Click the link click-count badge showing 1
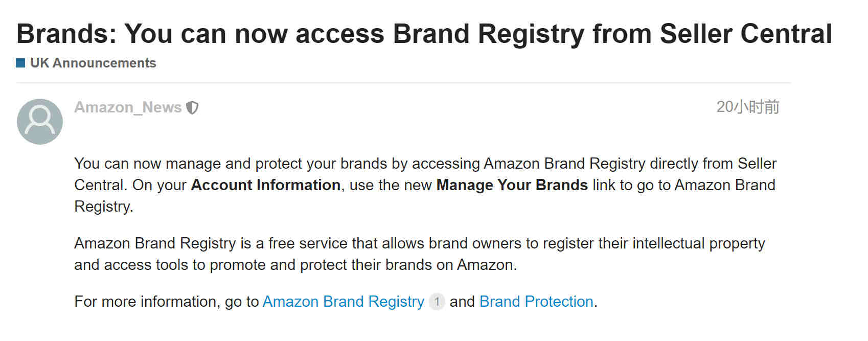 437,302
